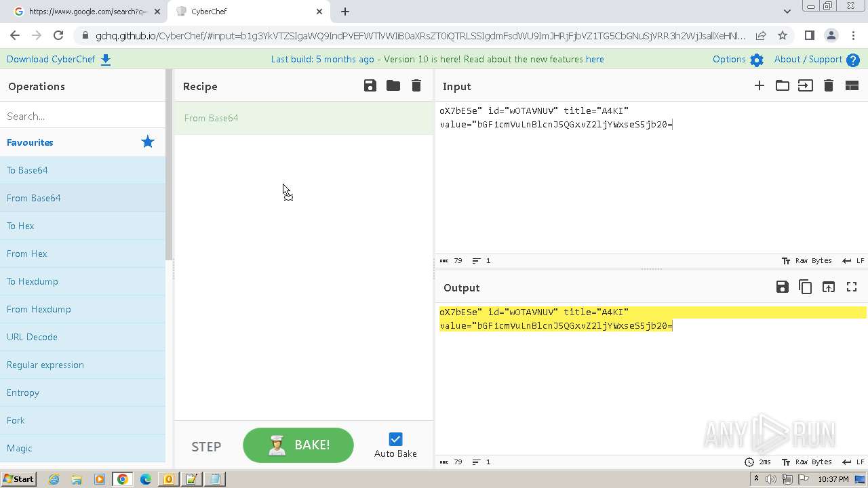This screenshot has width=868, height=488.
Task: Select the From Base64 recipe step
Action: (x=304, y=118)
